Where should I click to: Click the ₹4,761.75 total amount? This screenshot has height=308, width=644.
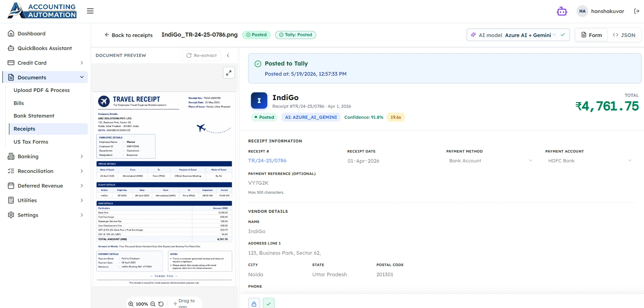[x=607, y=106]
